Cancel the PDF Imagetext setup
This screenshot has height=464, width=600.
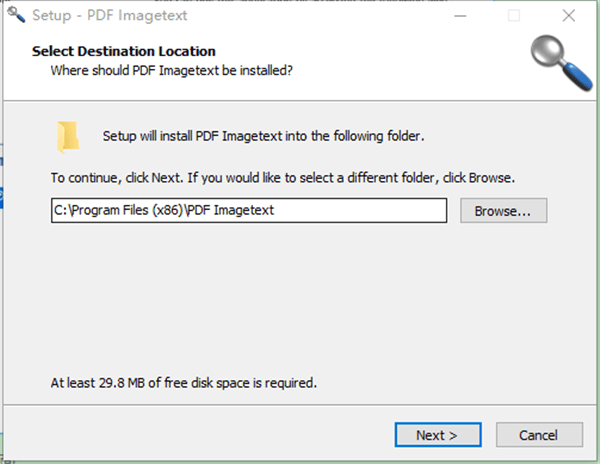coord(539,435)
